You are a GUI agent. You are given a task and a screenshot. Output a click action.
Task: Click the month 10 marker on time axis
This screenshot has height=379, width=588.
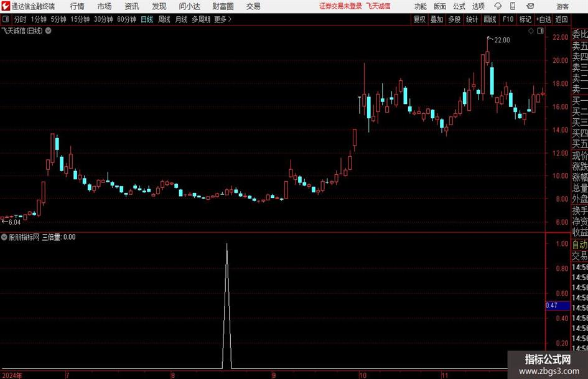pyautogui.click(x=363, y=375)
